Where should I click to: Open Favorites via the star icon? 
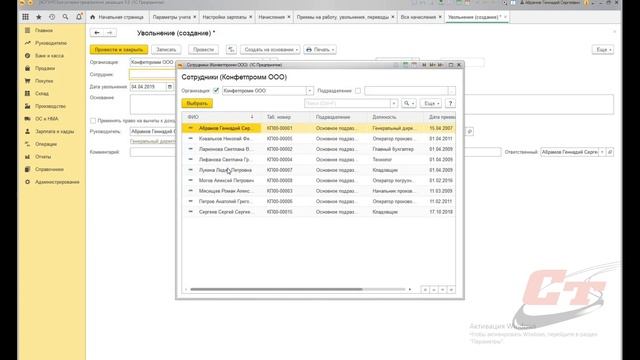click(39, 17)
